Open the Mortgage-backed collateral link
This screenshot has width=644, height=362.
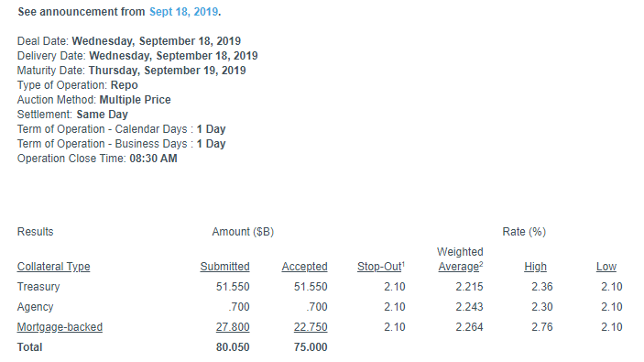click(x=60, y=327)
